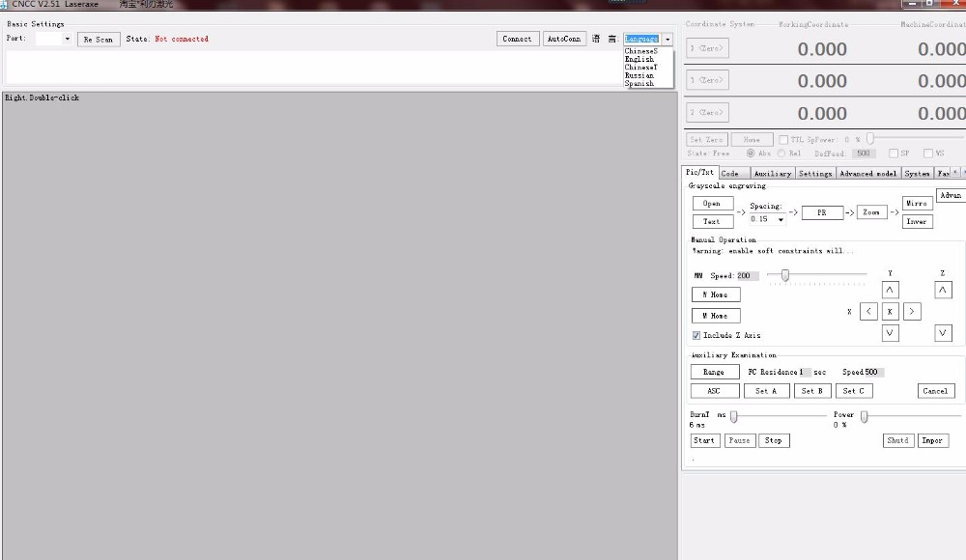Click the manual operation Speed input field

(749, 276)
